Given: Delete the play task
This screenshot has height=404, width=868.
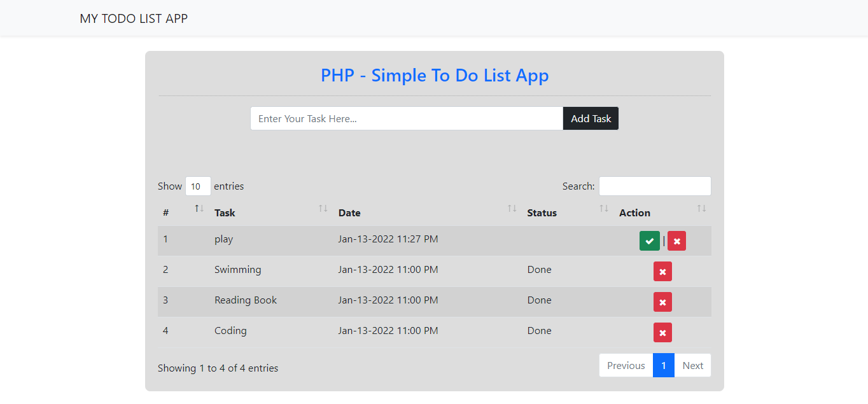Looking at the screenshot, I should 676,241.
